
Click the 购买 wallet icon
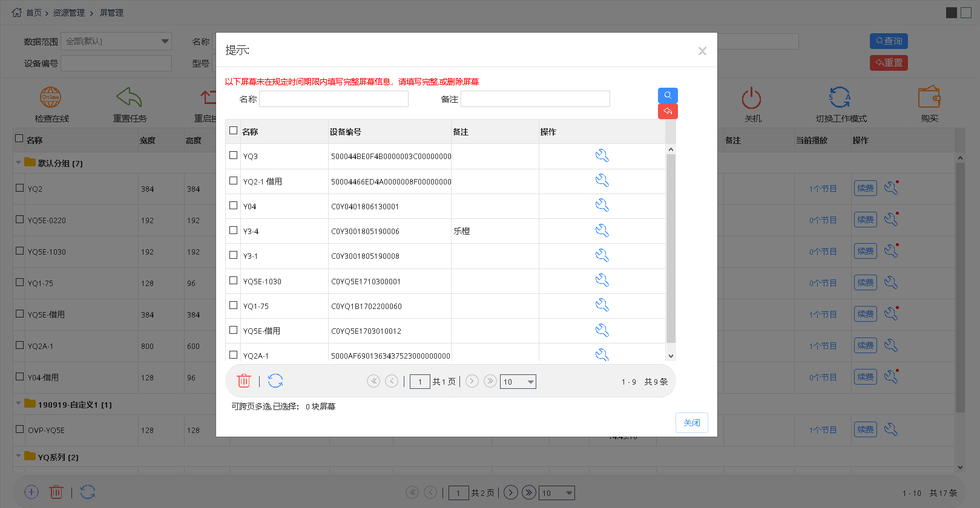click(929, 97)
